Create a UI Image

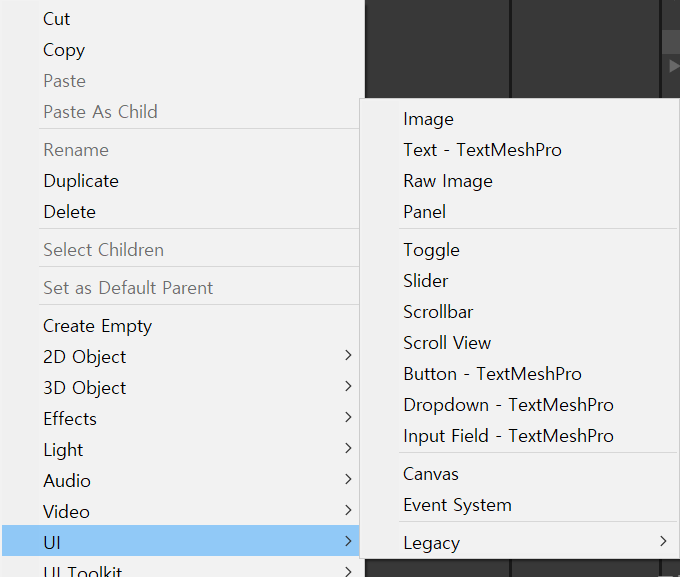[x=520, y=119]
